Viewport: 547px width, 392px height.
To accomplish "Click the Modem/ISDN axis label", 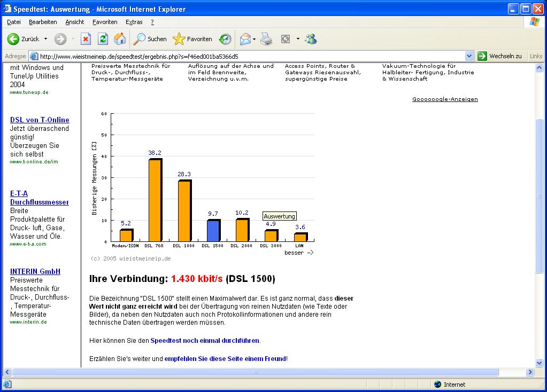I will pos(125,246).
